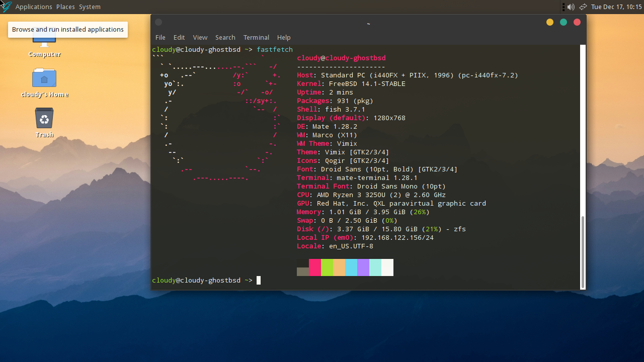644x362 pixels.
Task: Select the Trash desktop icon
Action: click(44, 118)
